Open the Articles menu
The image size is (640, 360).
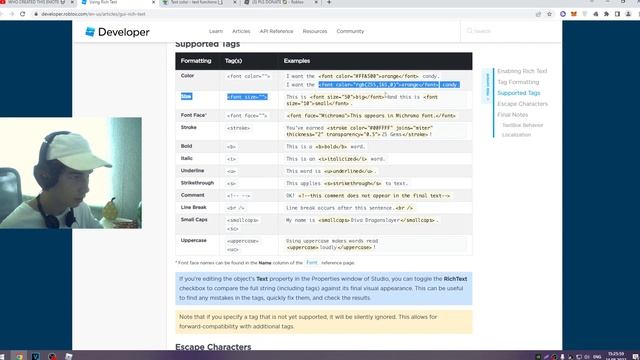tap(241, 31)
